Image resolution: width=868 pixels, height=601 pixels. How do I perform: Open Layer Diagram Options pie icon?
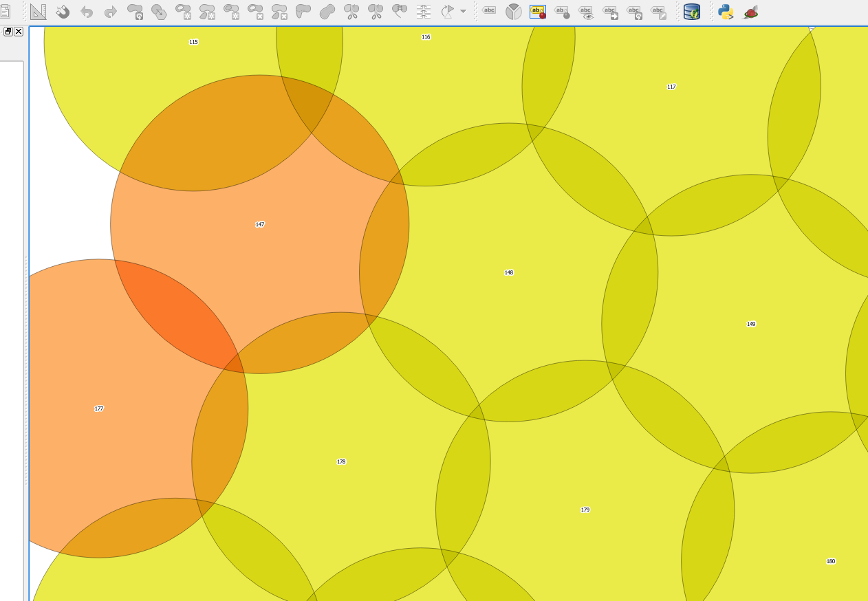pyautogui.click(x=514, y=11)
